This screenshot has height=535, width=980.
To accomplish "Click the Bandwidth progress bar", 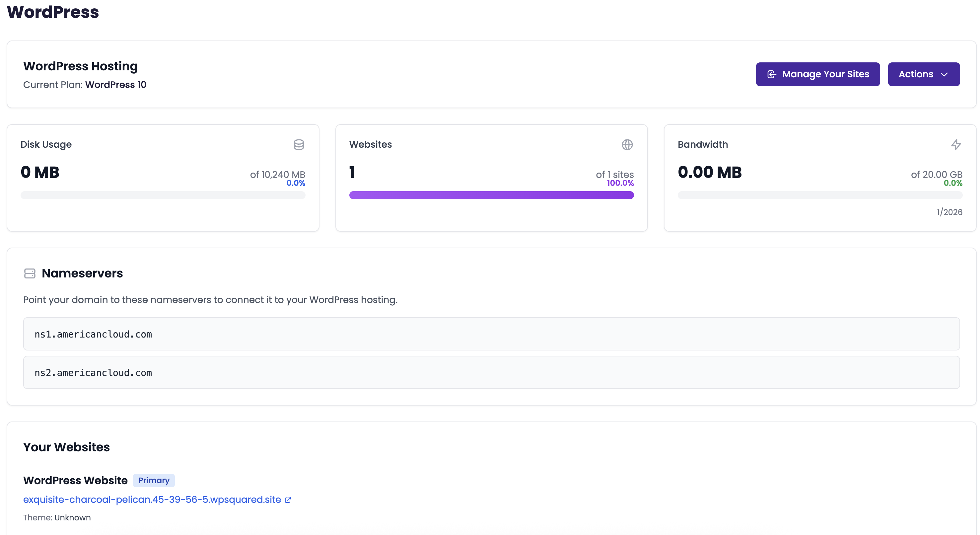I will click(x=819, y=195).
